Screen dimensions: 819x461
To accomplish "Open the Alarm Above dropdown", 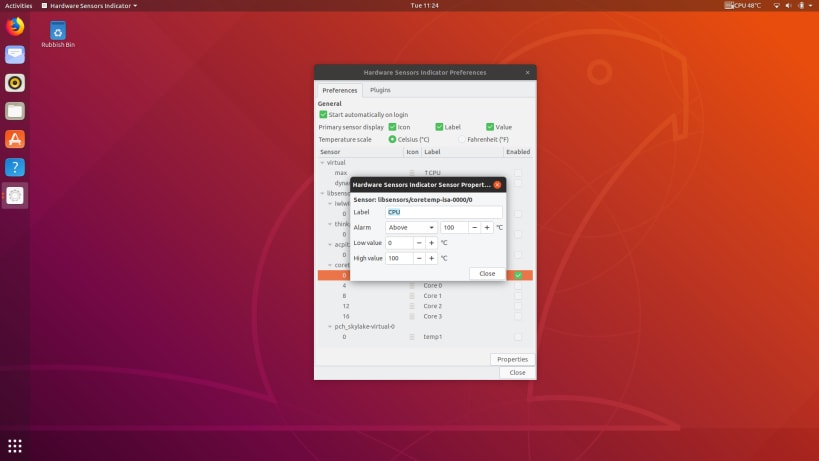I will click(x=411, y=228).
